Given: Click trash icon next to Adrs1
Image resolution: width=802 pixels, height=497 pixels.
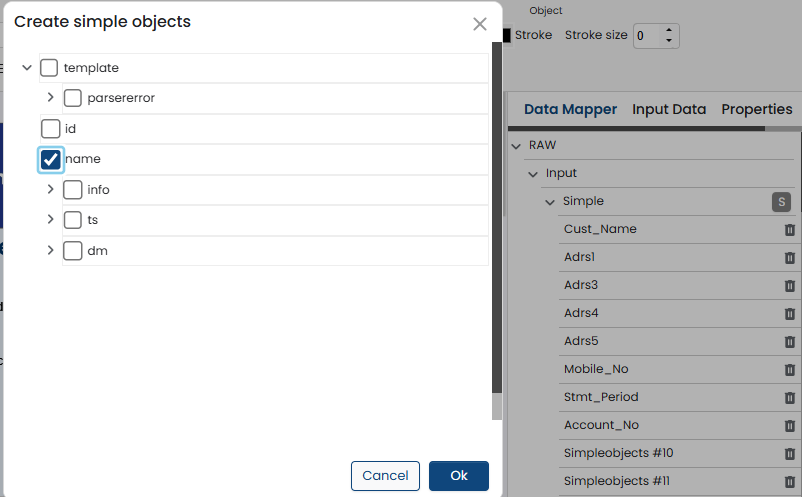Looking at the screenshot, I should coord(789,258).
